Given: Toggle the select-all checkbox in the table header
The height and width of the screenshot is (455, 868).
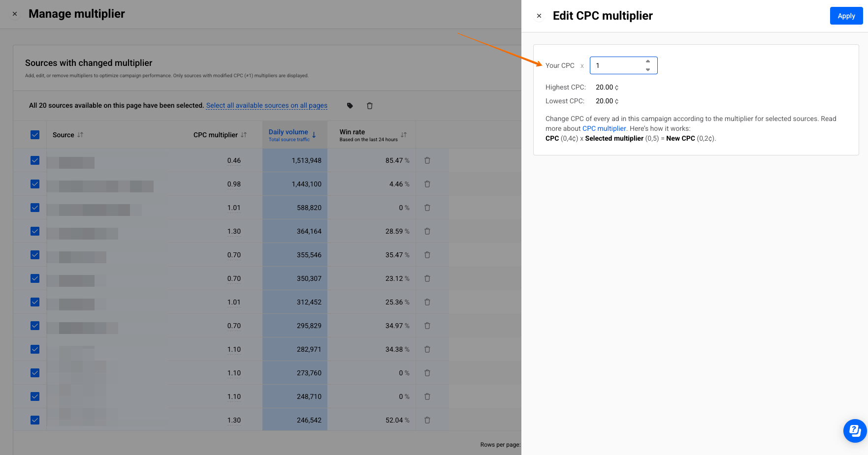Looking at the screenshot, I should pyautogui.click(x=35, y=135).
